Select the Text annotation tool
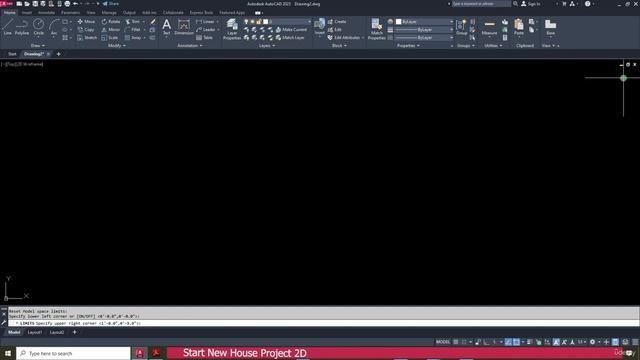 point(167,27)
